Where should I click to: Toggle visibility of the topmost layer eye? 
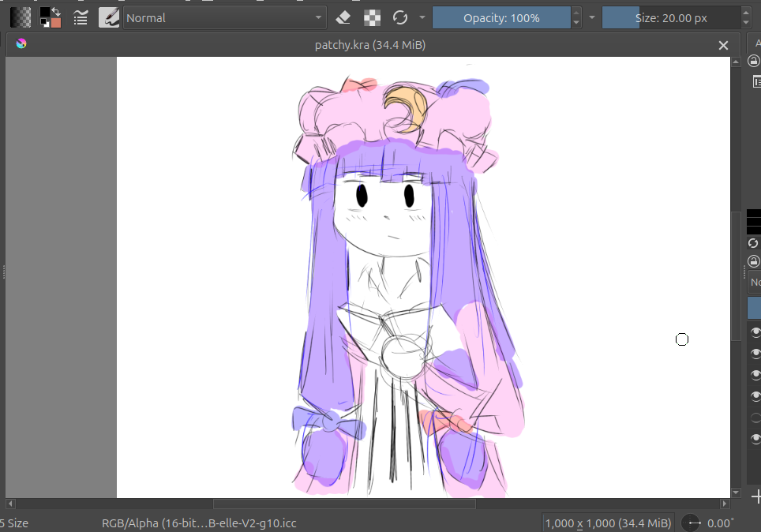[x=755, y=332]
